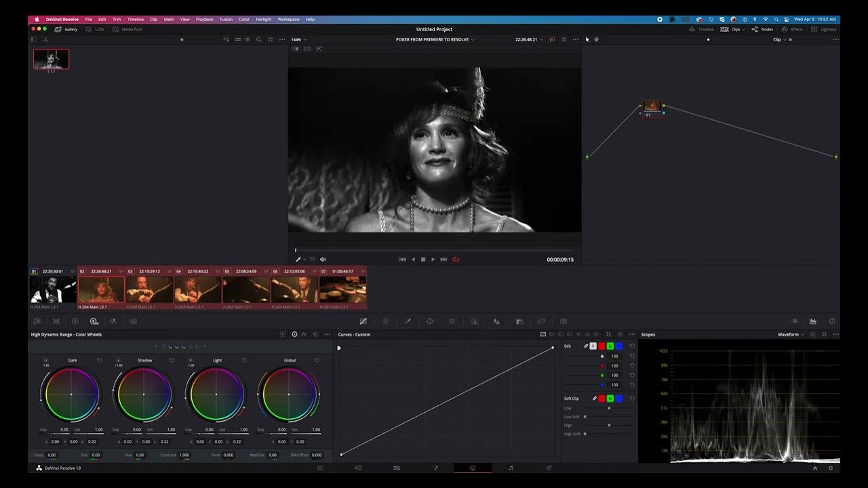The width and height of the screenshot is (868, 488).
Task: Select the HDR color wheels palette icon
Action: tap(94, 321)
